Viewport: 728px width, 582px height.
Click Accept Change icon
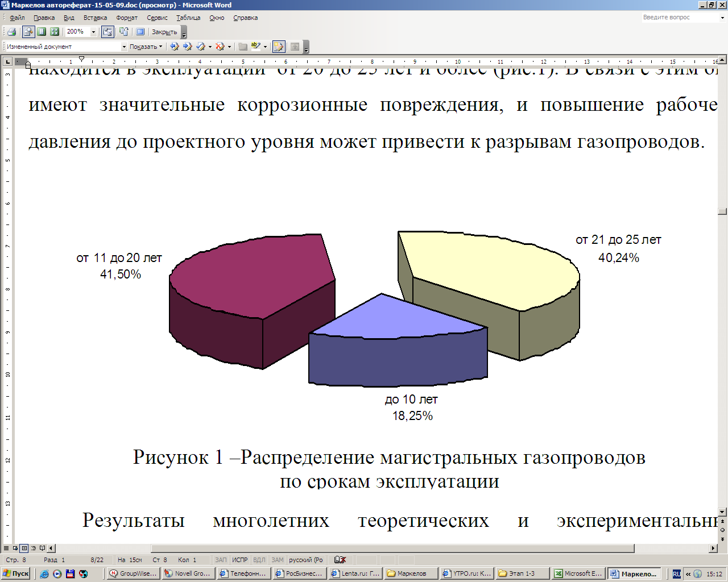click(x=201, y=47)
